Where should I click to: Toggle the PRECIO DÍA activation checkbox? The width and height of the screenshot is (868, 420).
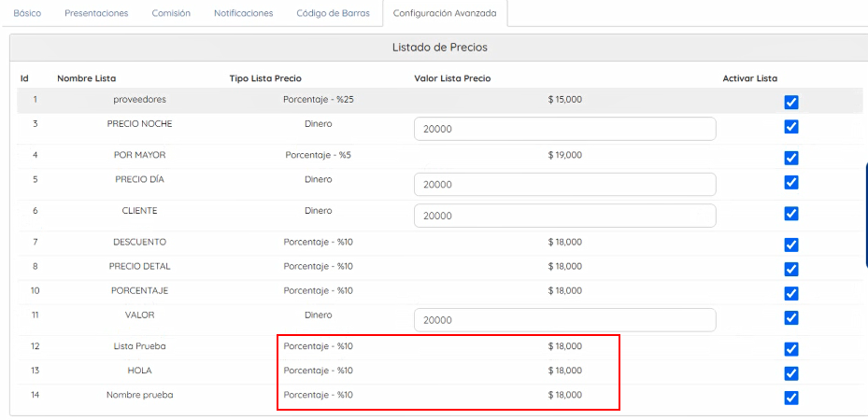coord(791,182)
